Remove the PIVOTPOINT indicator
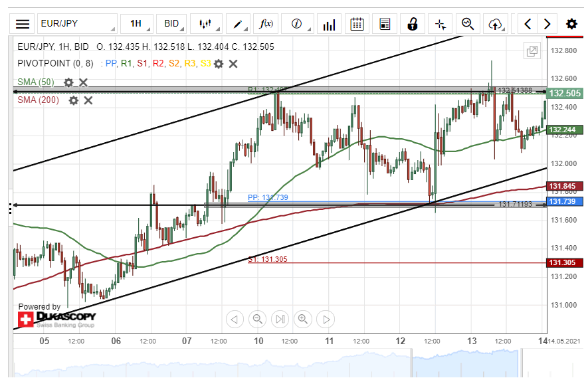Screen dimensions: 588x380 (233, 64)
